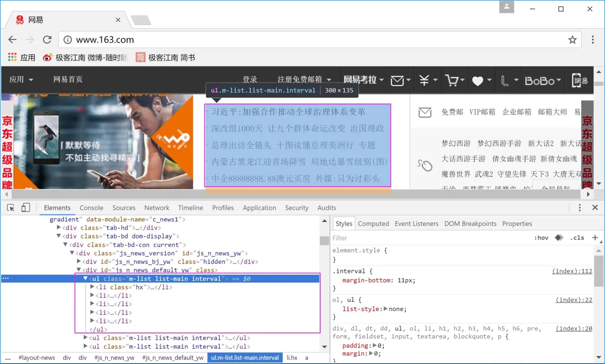Open the Weibo bookmark 极客江南 微博

coord(85,58)
